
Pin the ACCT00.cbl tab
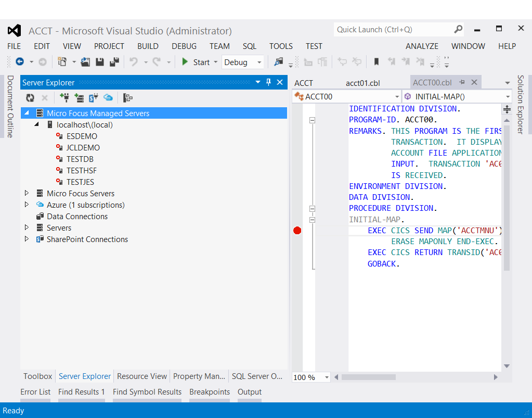462,82
